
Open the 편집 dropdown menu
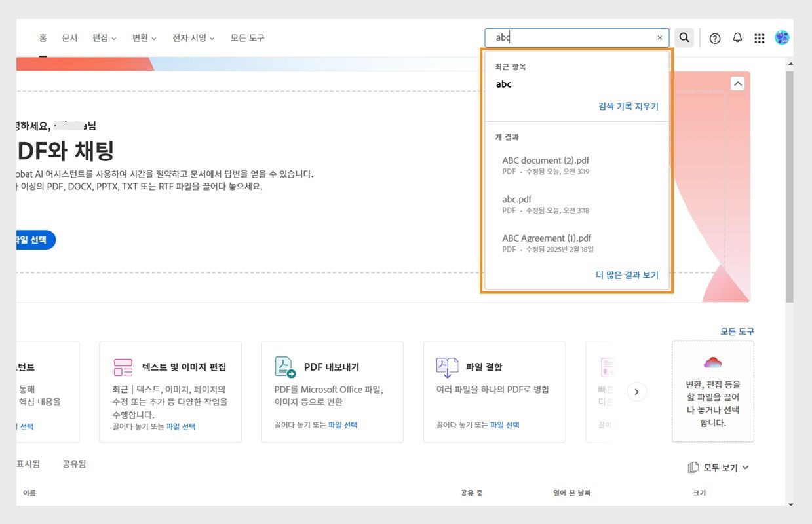(x=104, y=38)
